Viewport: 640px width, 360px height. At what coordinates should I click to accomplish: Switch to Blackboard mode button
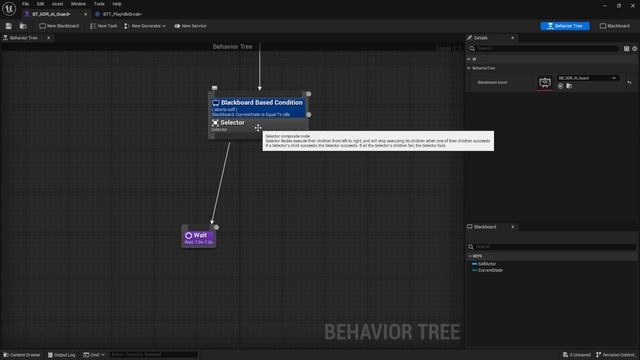(615, 26)
